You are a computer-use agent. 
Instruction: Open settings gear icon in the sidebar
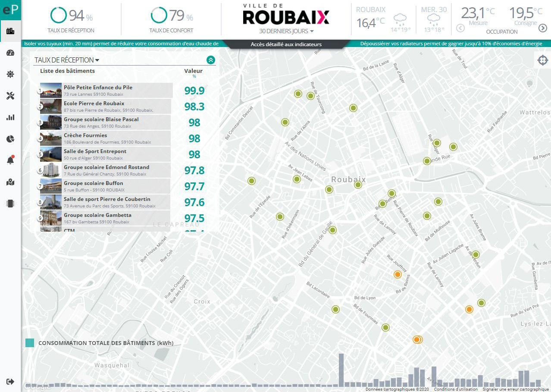point(10,74)
